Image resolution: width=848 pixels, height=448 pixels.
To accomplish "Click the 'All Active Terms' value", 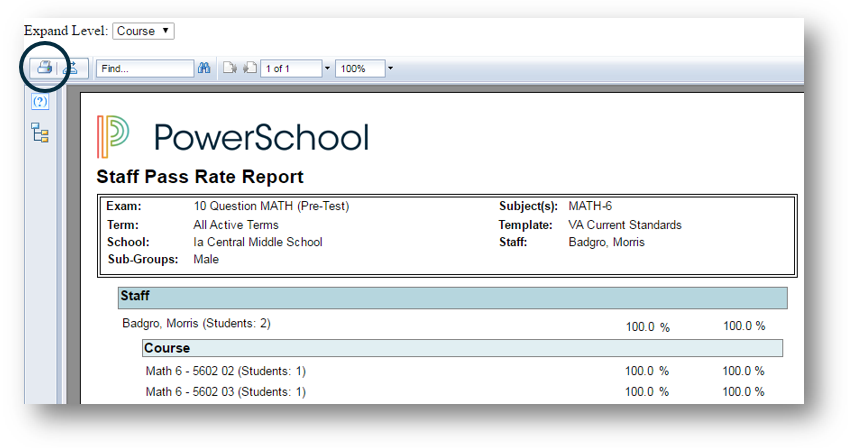I will tap(236, 225).
